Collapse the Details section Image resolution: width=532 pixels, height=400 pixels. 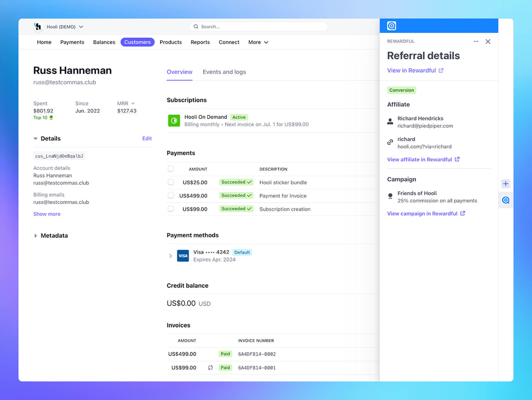[35, 139]
